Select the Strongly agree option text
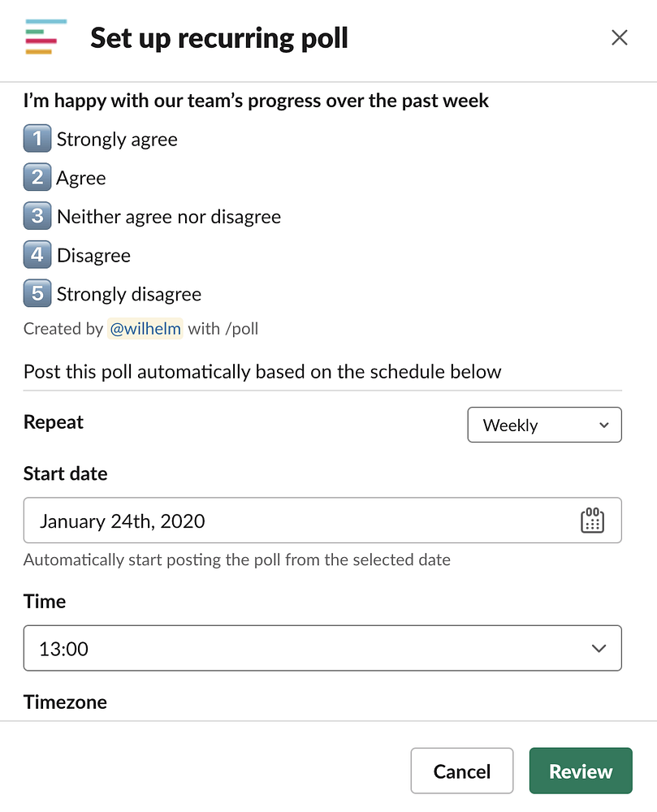Viewport: 657px width, 812px height. (x=117, y=140)
